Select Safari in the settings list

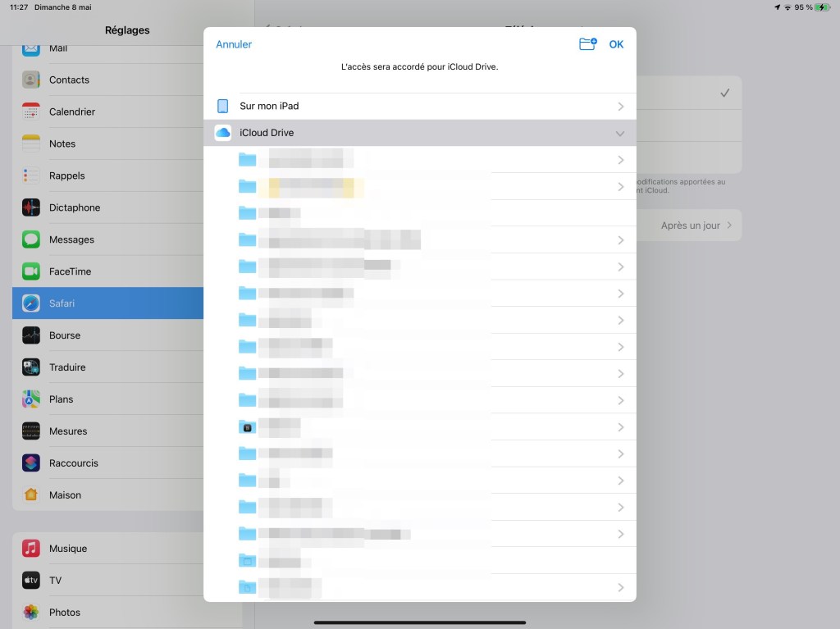pos(62,303)
